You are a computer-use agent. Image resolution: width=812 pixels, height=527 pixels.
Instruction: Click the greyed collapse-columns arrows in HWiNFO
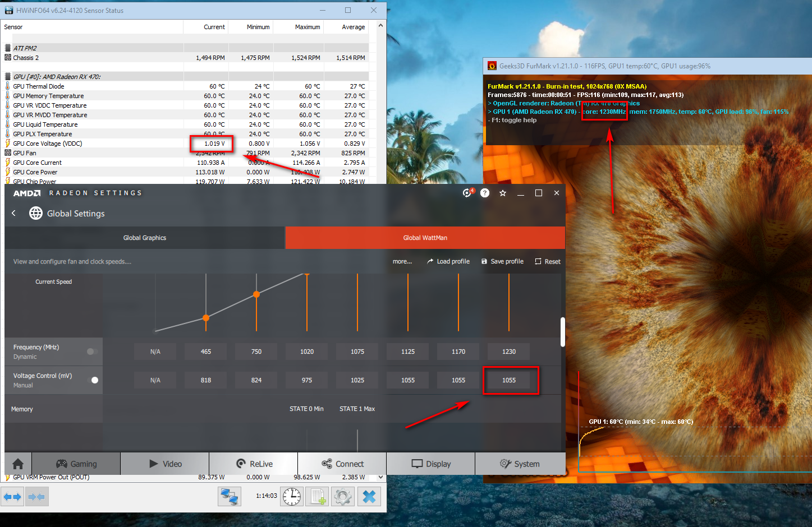click(36, 497)
